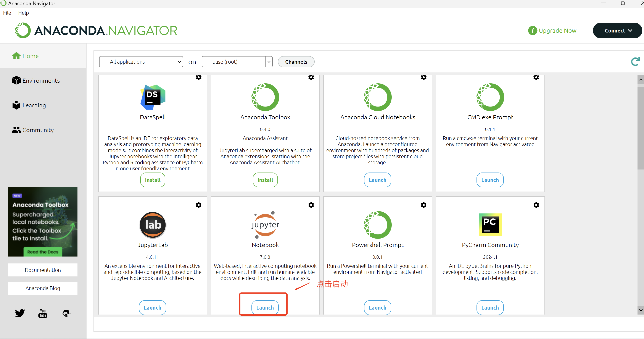Open the DataSpell tile settings gear
The width and height of the screenshot is (644, 339).
pyautogui.click(x=198, y=77)
